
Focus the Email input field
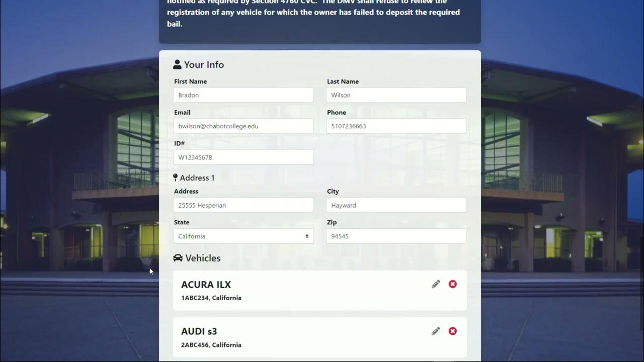click(244, 126)
